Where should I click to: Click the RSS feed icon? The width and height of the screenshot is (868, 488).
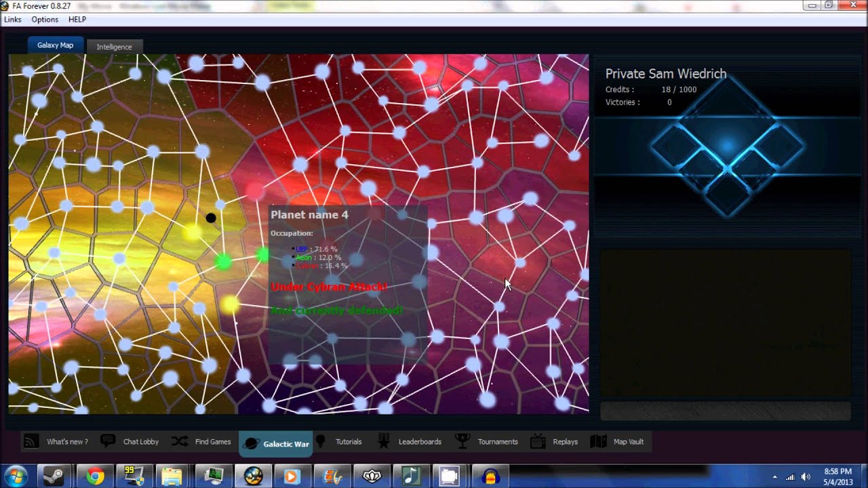pos(31,442)
